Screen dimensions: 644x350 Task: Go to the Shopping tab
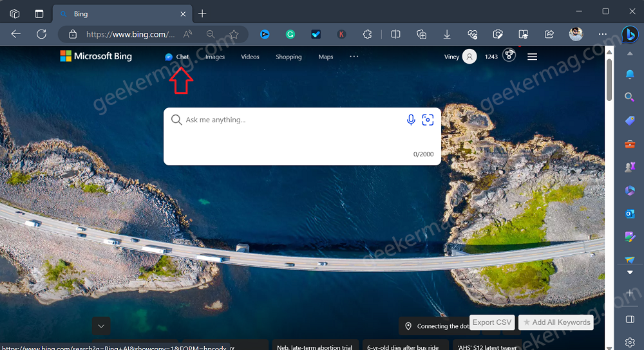289,57
